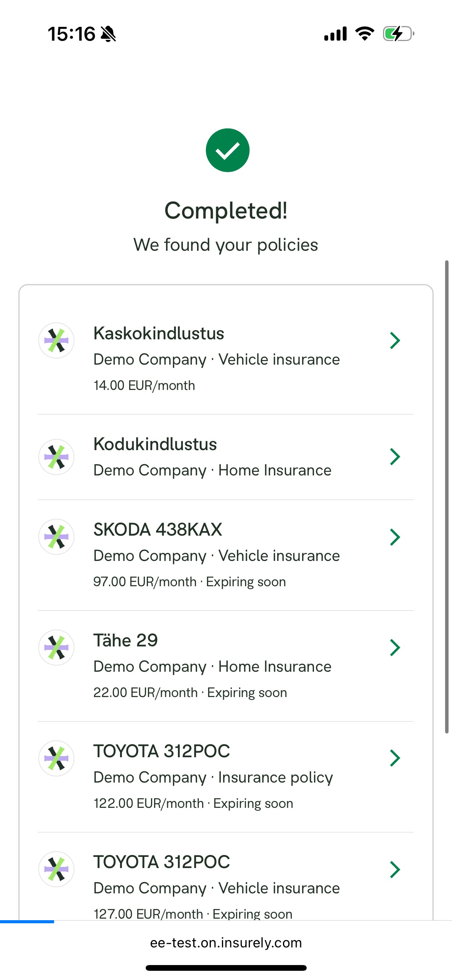Tap the battery charging status icon

tap(398, 34)
